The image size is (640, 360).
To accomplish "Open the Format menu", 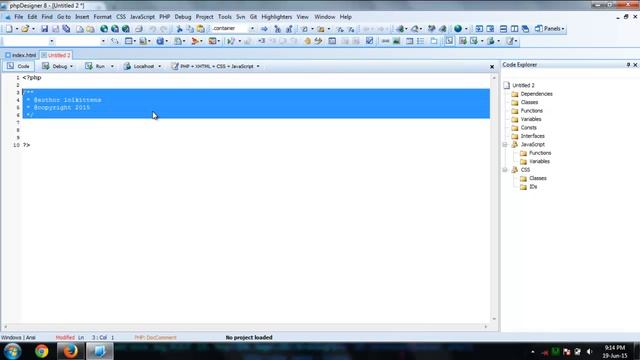I will pos(102,17).
